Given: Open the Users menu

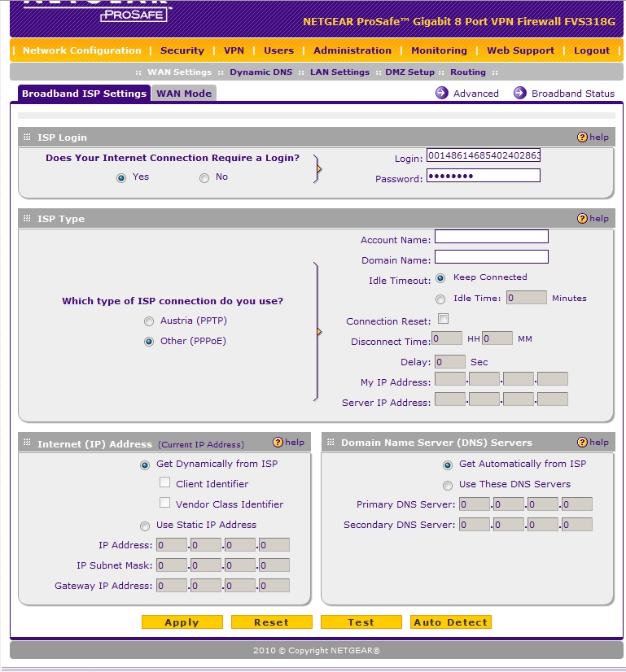Looking at the screenshot, I should tap(278, 50).
